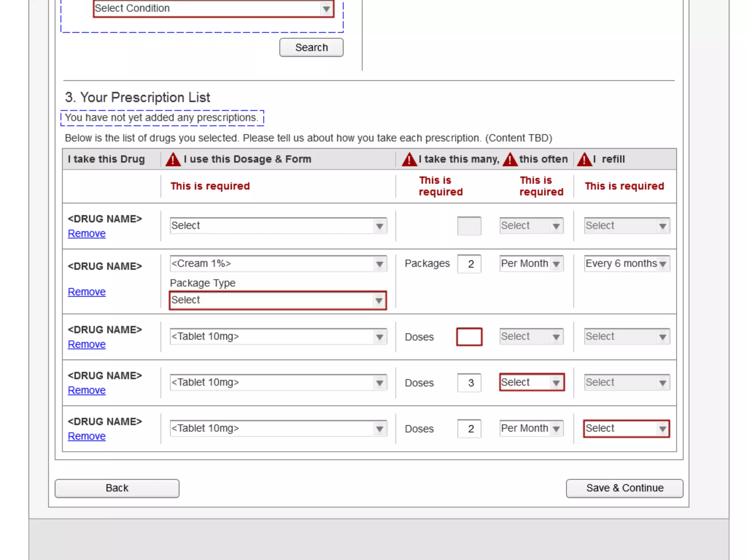Click warning icon beside 'I take this many'
This screenshot has width=747, height=560.
pos(409,160)
